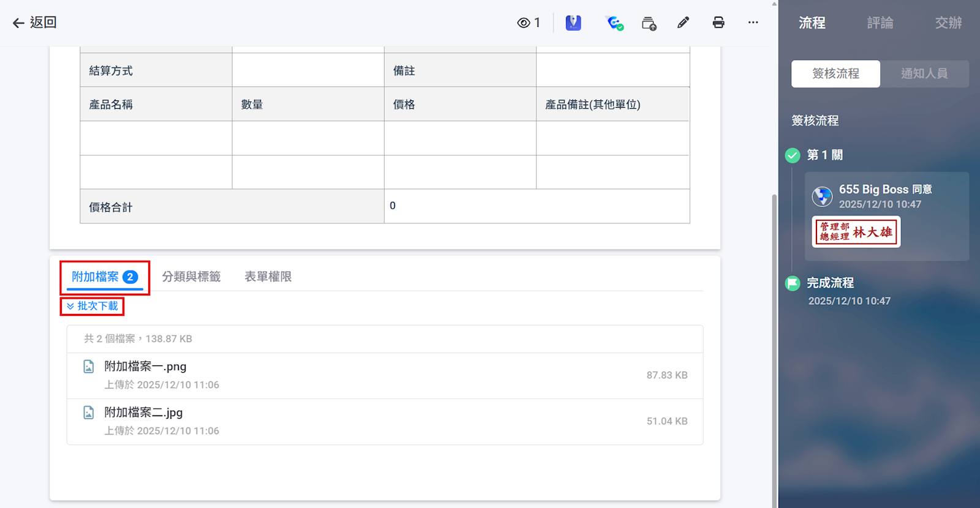Open the three-dot more options menu
The width and height of the screenshot is (980, 508).
(753, 23)
